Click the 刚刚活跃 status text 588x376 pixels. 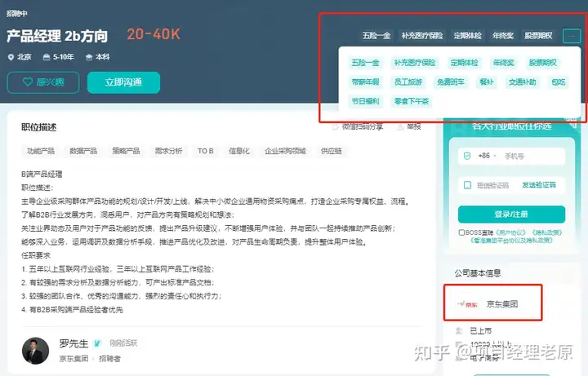pos(123,343)
